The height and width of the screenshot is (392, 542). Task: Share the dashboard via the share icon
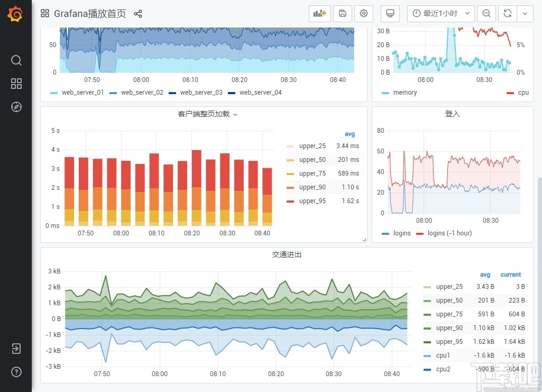pyautogui.click(x=137, y=14)
